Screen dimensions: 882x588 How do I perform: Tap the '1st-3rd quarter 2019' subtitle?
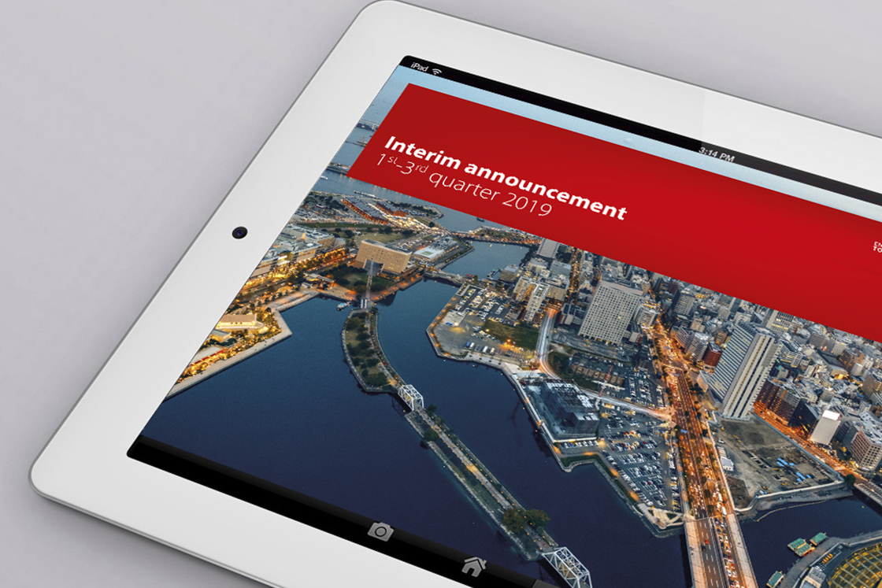coord(465,185)
